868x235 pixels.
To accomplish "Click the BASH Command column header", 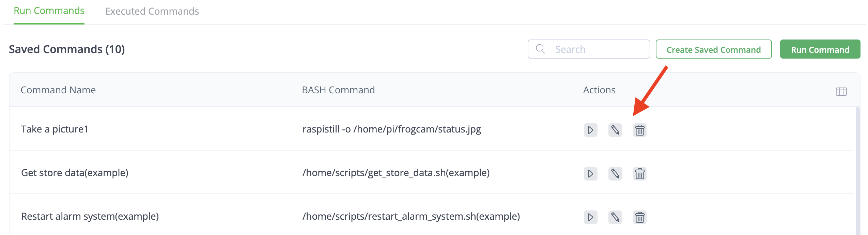I will coord(338,90).
